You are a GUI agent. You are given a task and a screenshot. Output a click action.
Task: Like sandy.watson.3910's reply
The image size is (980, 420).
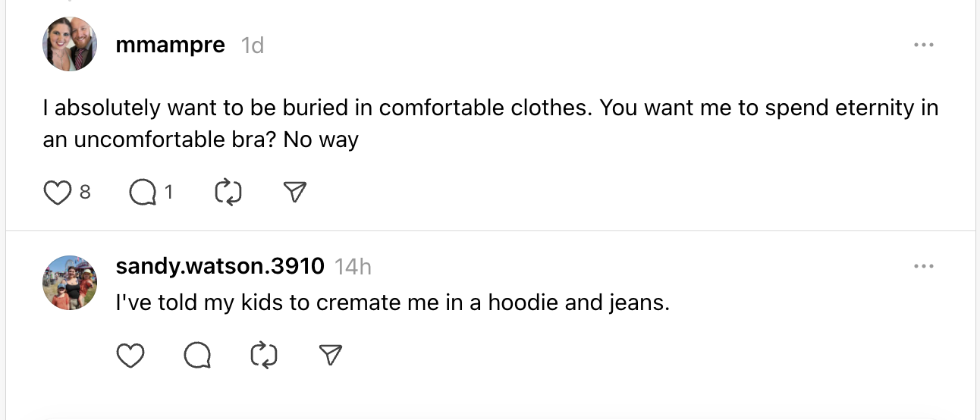(x=130, y=355)
